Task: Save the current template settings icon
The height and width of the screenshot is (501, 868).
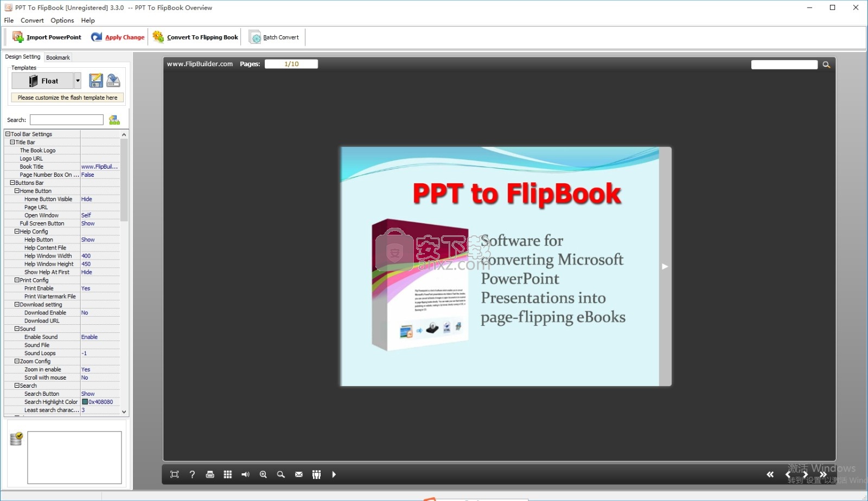Action: coord(96,80)
